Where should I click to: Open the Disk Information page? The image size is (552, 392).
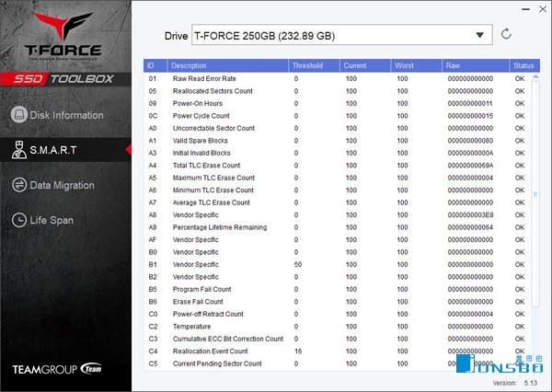[x=66, y=115]
